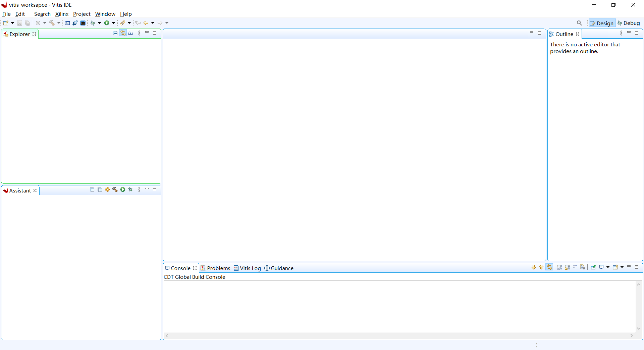The image size is (644, 350).
Task: Click the green Run icon in main toolbar
Action: [x=107, y=23]
